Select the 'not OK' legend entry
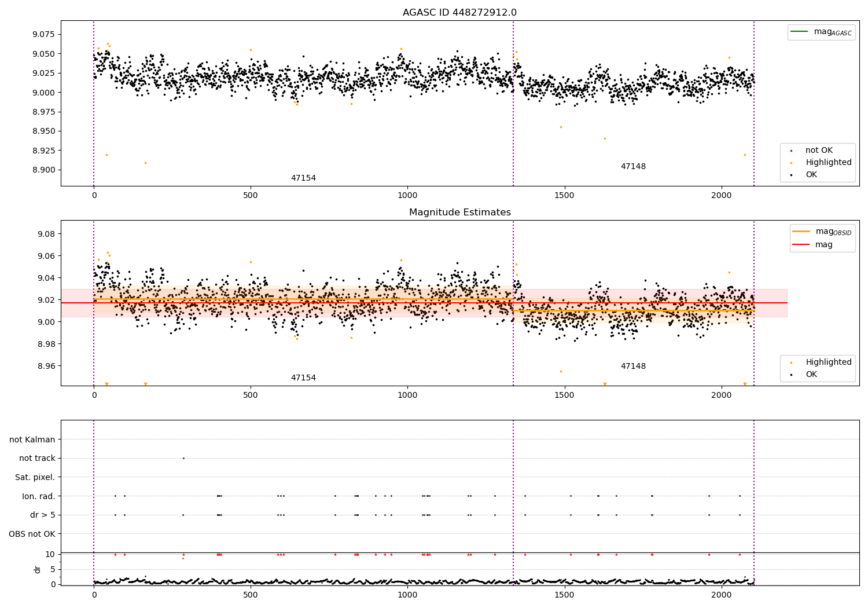The width and height of the screenshot is (868, 608). [x=819, y=151]
